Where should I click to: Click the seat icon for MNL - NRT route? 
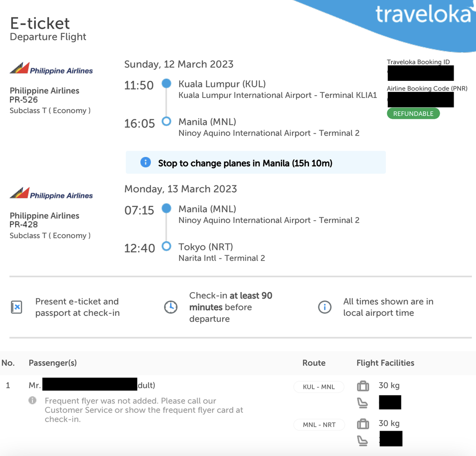click(363, 441)
